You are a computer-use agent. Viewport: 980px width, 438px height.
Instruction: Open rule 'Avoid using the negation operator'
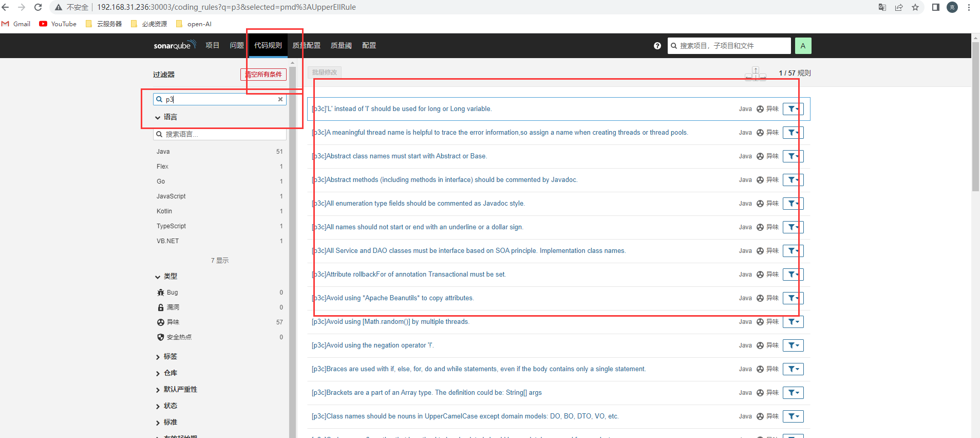(372, 345)
